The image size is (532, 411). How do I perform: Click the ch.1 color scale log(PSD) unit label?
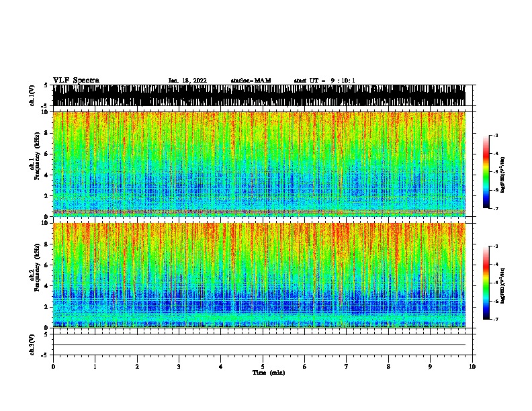(502, 175)
